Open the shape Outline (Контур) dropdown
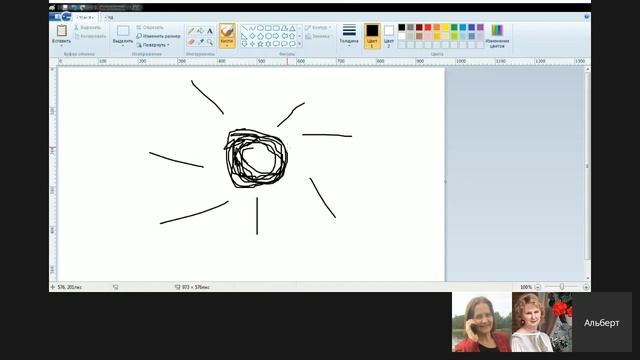Image resolution: width=640 pixels, height=360 pixels. coord(318,27)
